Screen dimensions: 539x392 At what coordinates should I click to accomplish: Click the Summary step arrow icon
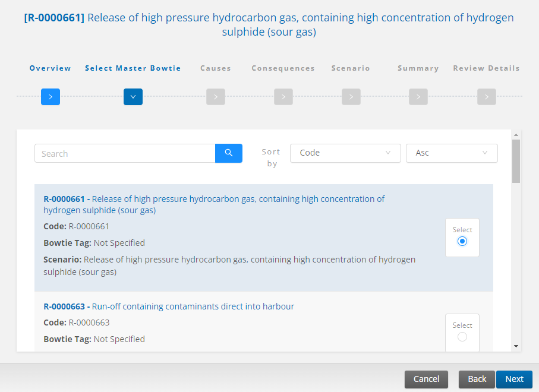[418, 97]
